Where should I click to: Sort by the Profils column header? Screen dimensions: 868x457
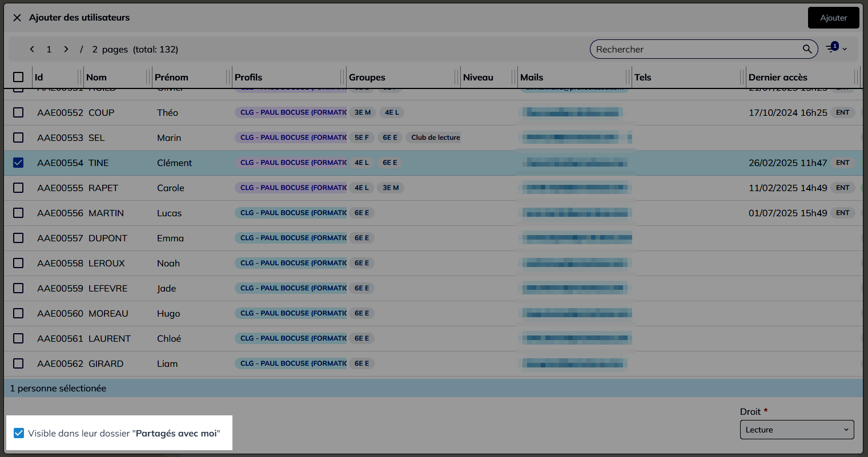248,77
